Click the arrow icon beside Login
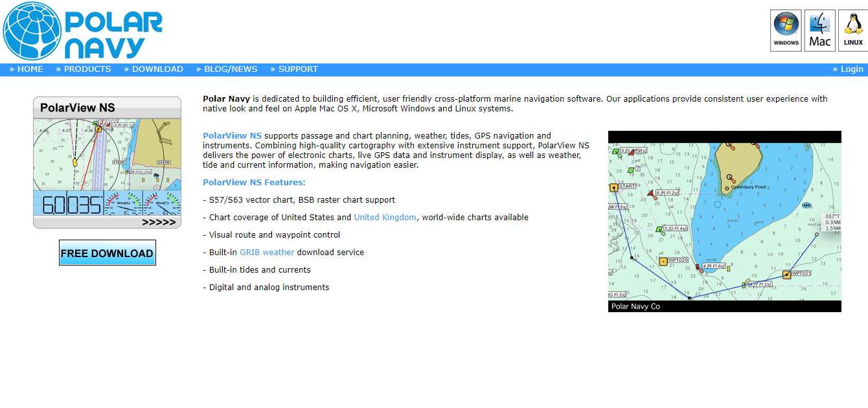Image resolution: width=868 pixels, height=408 pixels. (835, 69)
